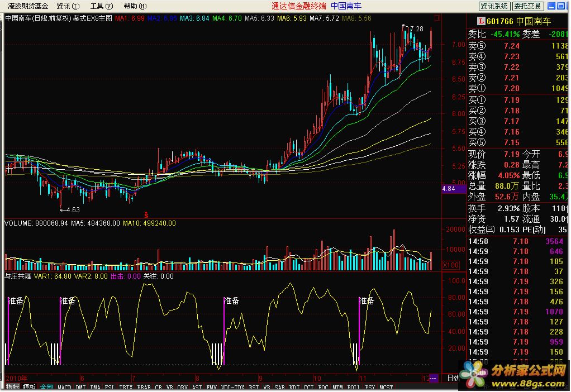Screen dimensions: 571x392
Task: Open the 港股期货基金 menu
Action: 28,6
